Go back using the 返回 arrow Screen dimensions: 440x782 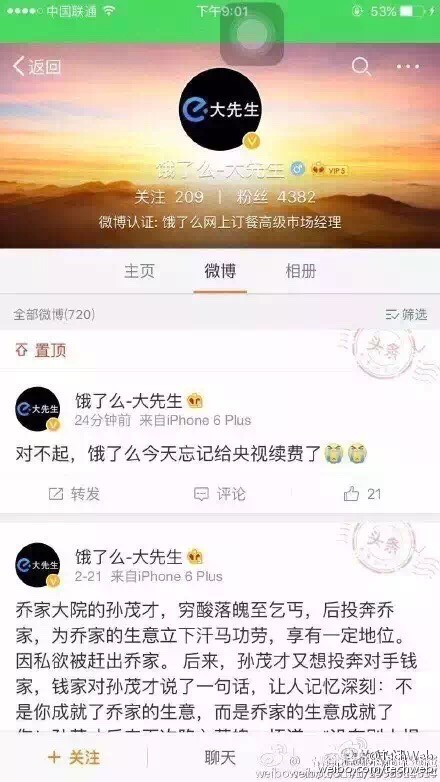[37, 66]
